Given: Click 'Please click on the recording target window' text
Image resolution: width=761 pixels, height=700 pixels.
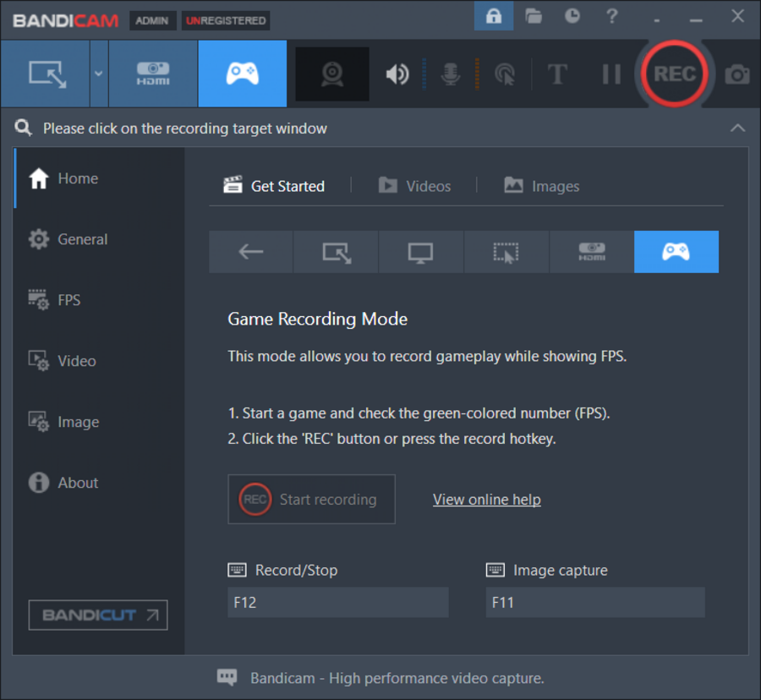Looking at the screenshot, I should click(185, 129).
